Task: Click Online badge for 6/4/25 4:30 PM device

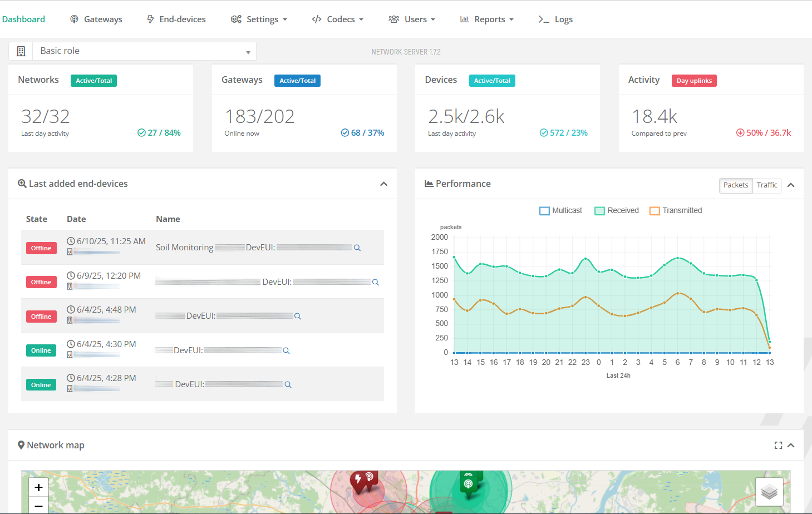Action: tap(41, 350)
